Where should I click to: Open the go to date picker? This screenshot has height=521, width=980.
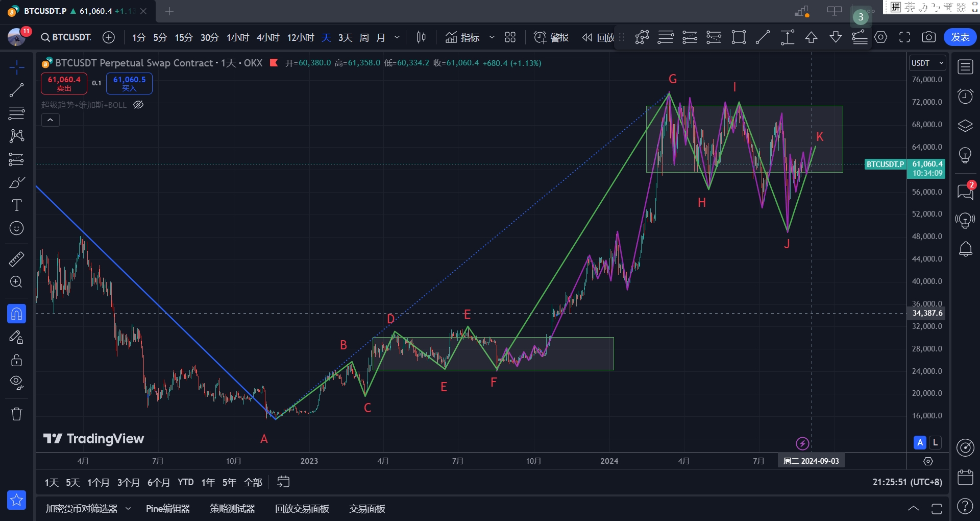(x=283, y=482)
